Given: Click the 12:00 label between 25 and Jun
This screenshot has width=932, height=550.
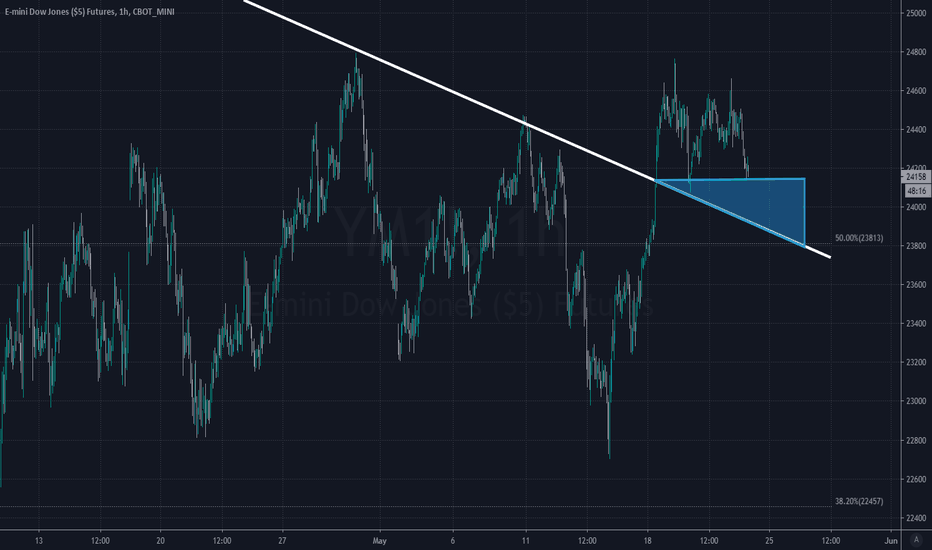Looking at the screenshot, I should (830, 540).
